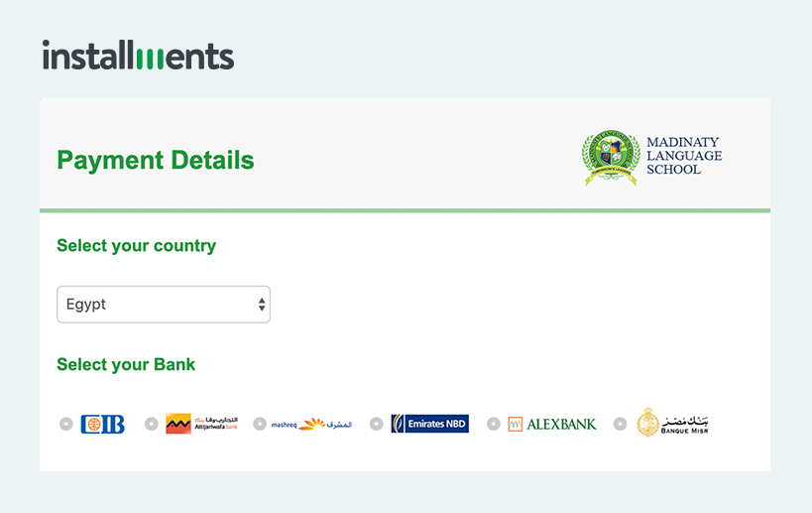Click the Banque Misr logo
Viewport: 812px width, 513px height.
tap(672, 423)
